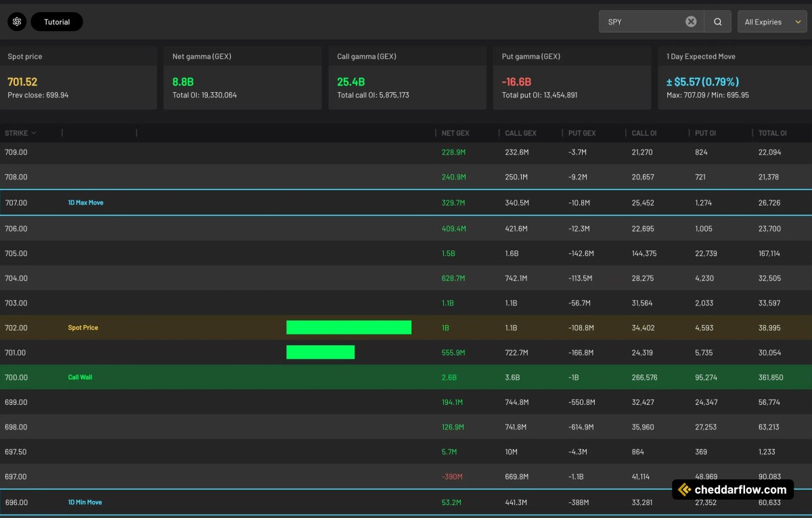The height and width of the screenshot is (518, 812).
Task: Clear the SPY search field
Action: [691, 22]
